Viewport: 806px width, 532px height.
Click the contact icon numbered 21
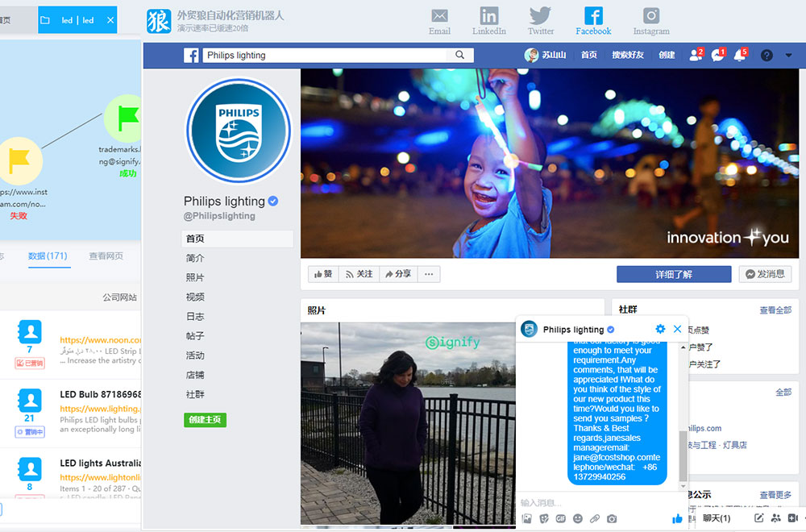pyautogui.click(x=30, y=401)
